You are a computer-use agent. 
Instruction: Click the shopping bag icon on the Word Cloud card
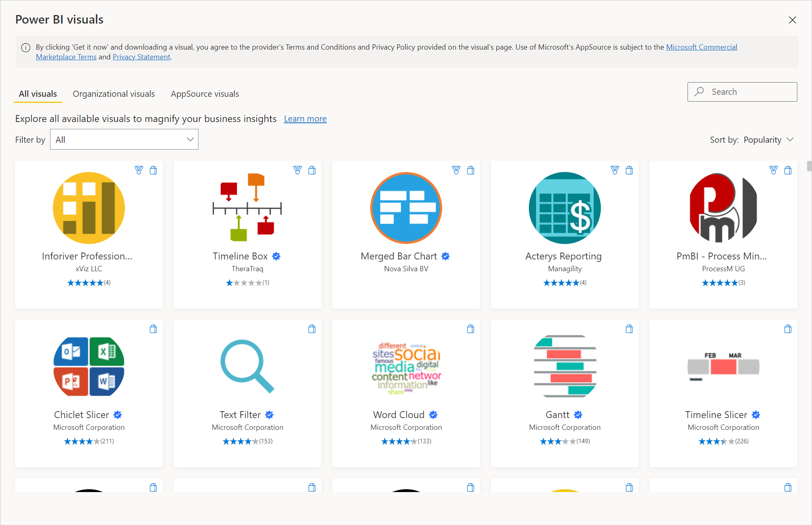[471, 329]
